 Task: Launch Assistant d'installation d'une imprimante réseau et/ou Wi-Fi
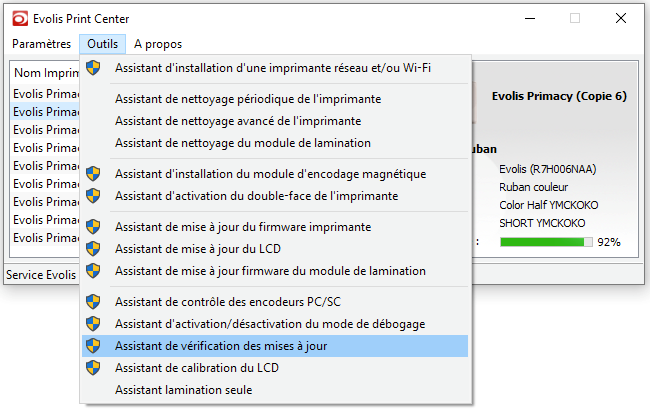pyautogui.click(x=275, y=68)
